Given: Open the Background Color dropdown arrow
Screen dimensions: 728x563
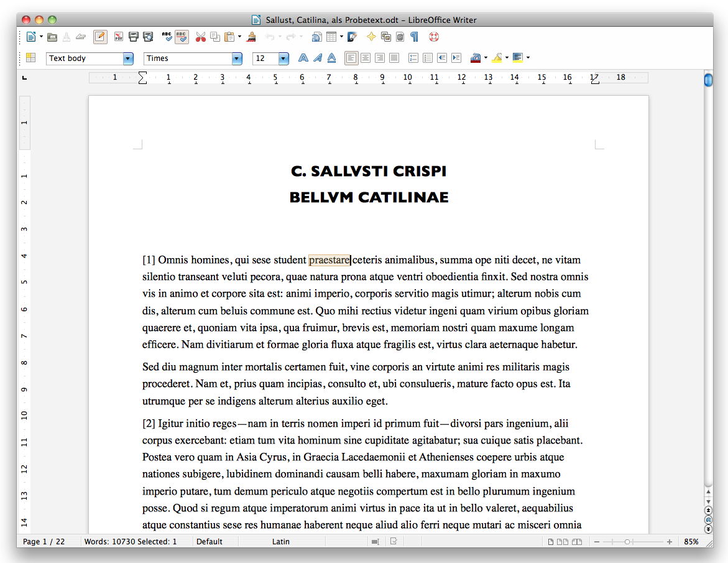Looking at the screenshot, I should 528,58.
